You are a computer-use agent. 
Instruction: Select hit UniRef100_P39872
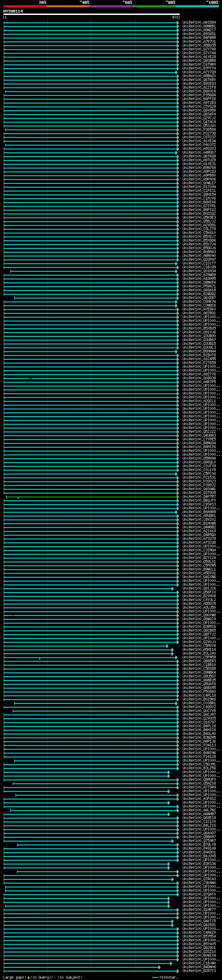pyautogui.click(x=199, y=485)
